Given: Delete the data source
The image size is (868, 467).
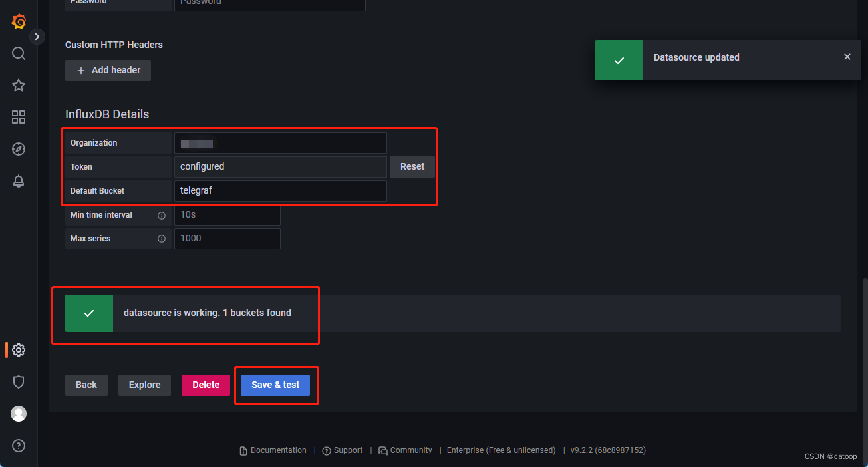Looking at the screenshot, I should (206, 385).
